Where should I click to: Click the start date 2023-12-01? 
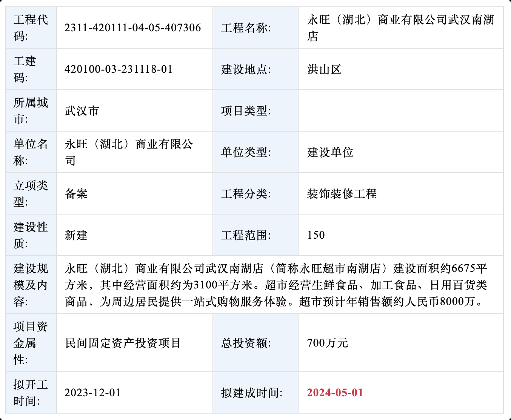[92, 393]
